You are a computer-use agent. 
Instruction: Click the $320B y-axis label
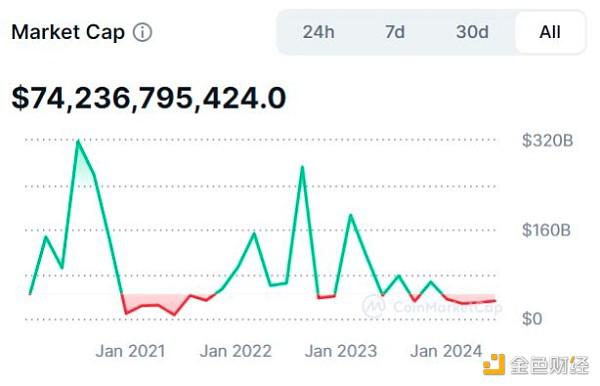(548, 140)
